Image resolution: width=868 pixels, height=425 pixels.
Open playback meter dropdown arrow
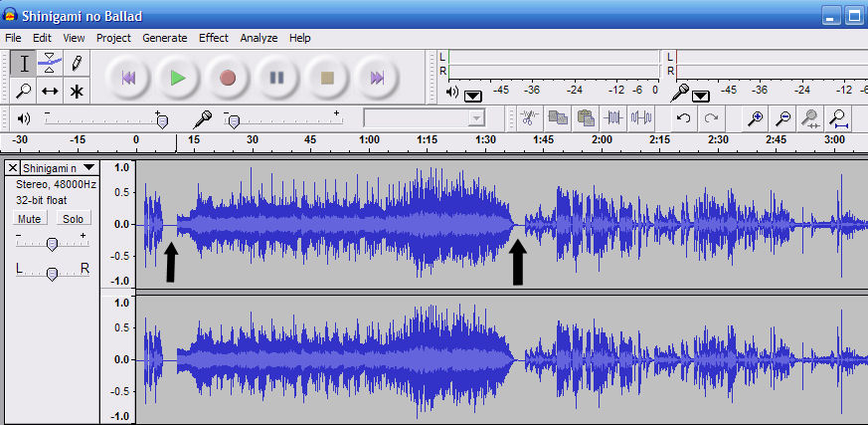(x=472, y=97)
